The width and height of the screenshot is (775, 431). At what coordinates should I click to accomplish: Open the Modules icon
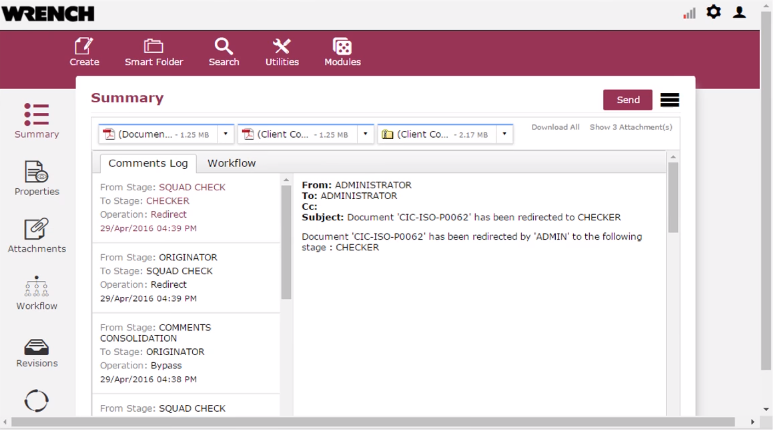[x=342, y=47]
